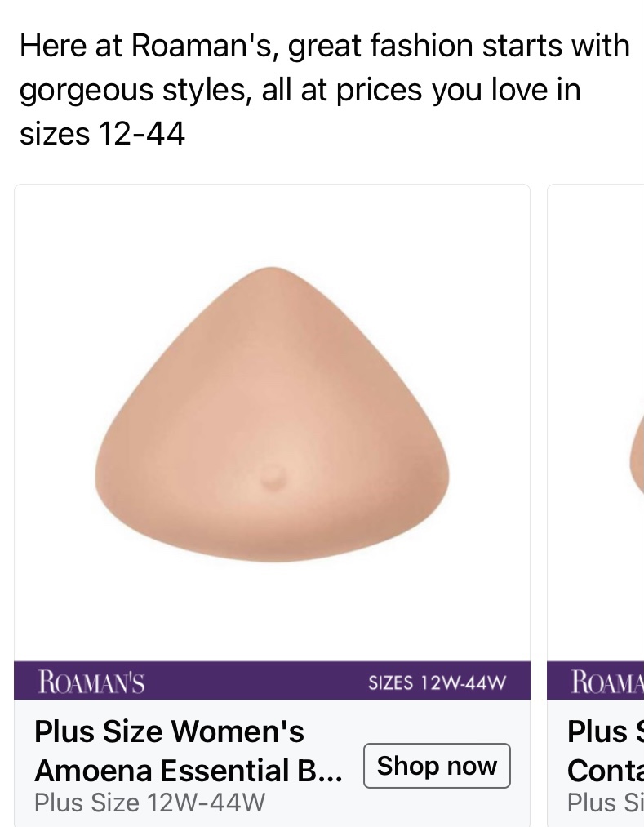
Task: Tap the second card's Conta... title line
Action: (606, 771)
